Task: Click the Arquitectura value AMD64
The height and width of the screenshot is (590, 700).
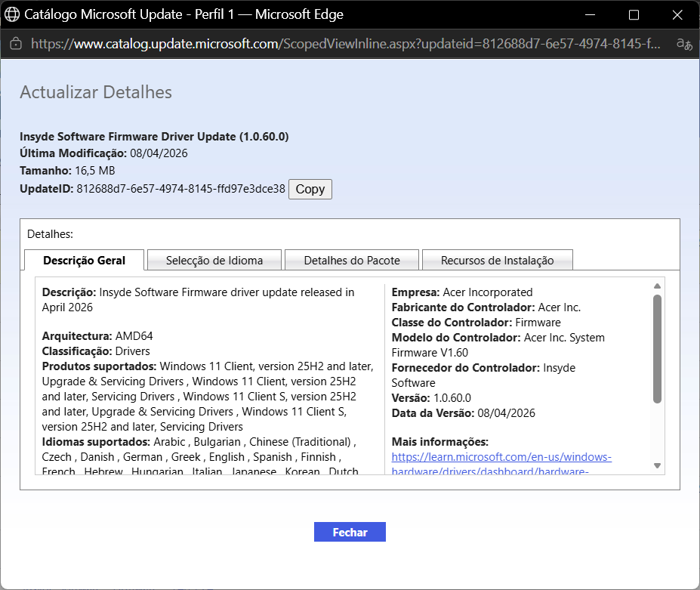Action: [134, 336]
